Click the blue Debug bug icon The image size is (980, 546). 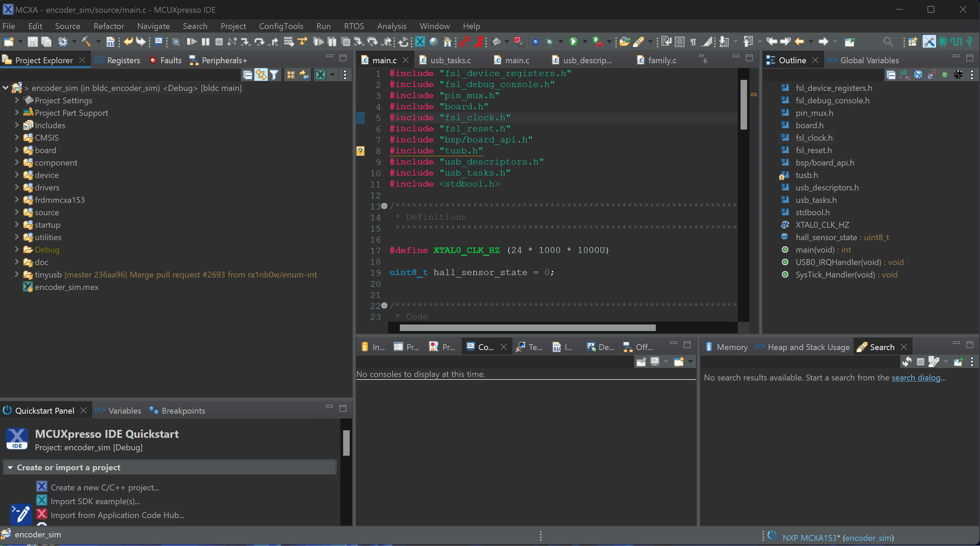click(536, 41)
